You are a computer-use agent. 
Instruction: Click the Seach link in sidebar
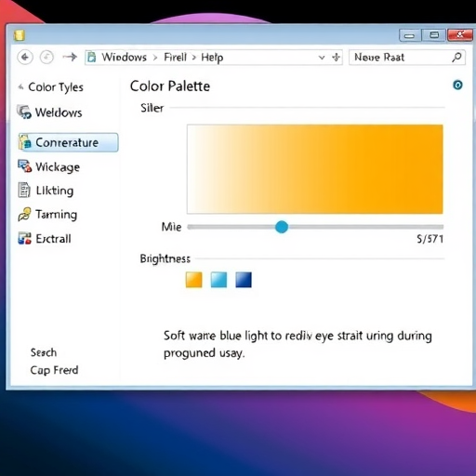tap(44, 352)
